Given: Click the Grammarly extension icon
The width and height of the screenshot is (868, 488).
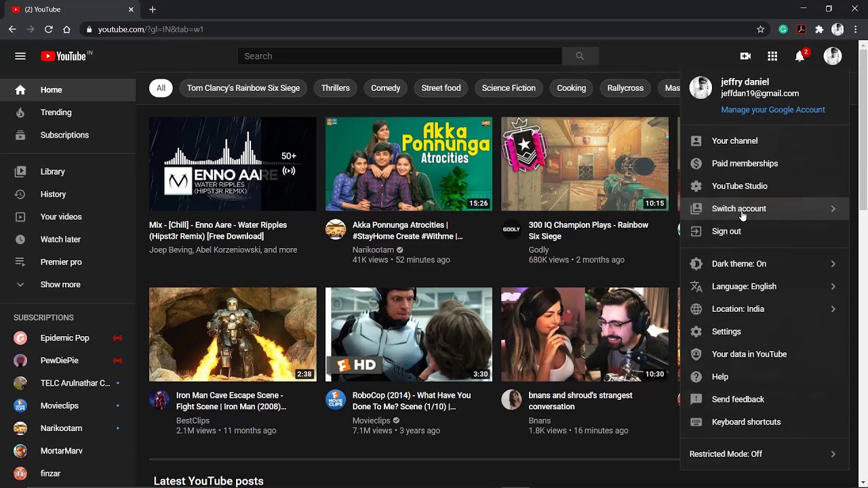Looking at the screenshot, I should point(783,29).
